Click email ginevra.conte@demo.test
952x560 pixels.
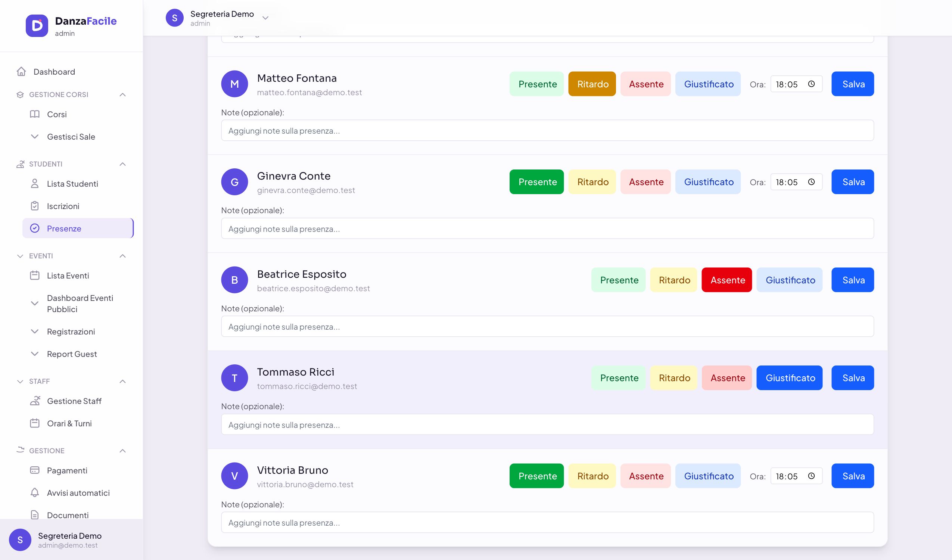pyautogui.click(x=306, y=190)
